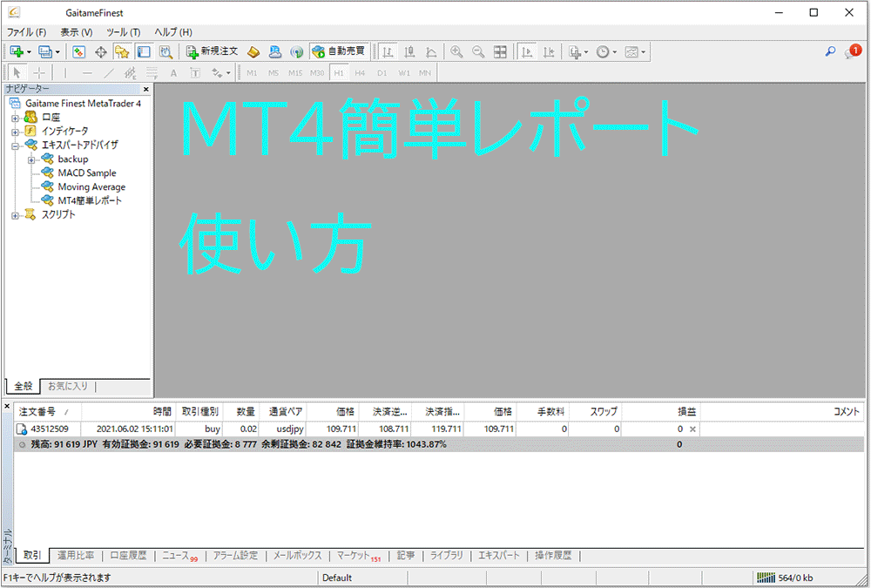Open the Market Watch toolbar icon
Image resolution: width=871 pixels, height=588 pixels.
coord(79,52)
